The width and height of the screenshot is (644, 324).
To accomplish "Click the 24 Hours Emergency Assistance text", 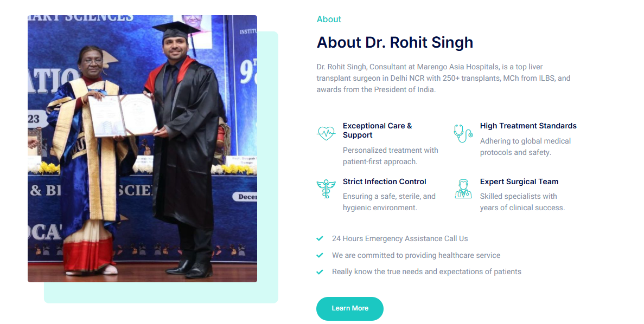I will [400, 238].
